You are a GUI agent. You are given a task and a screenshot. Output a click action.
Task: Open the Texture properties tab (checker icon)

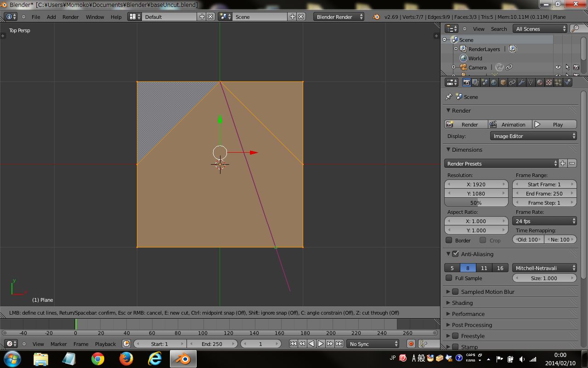[549, 82]
